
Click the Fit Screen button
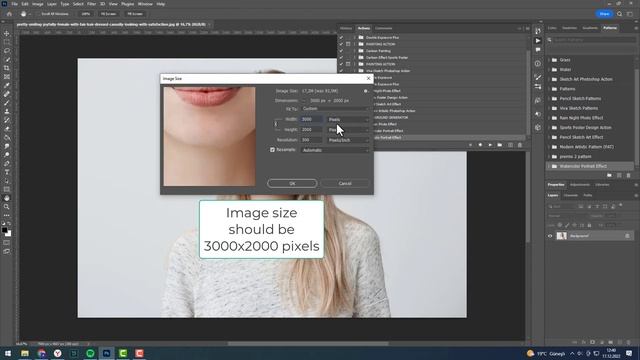pos(108,14)
